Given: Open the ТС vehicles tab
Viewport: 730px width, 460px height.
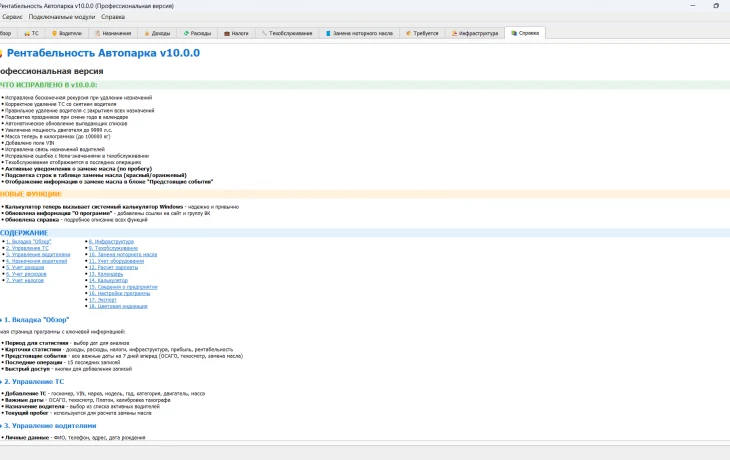Looking at the screenshot, I should pyautogui.click(x=31, y=33).
